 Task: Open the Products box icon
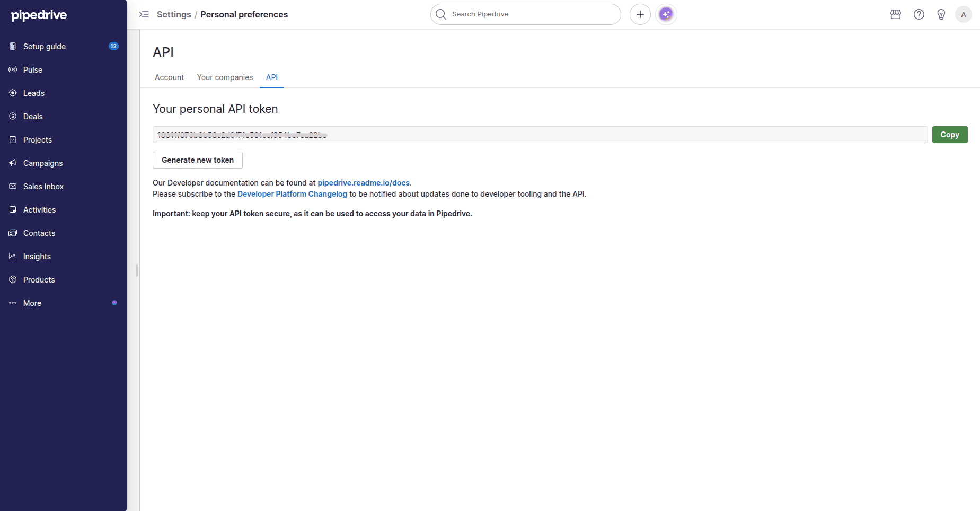13,279
